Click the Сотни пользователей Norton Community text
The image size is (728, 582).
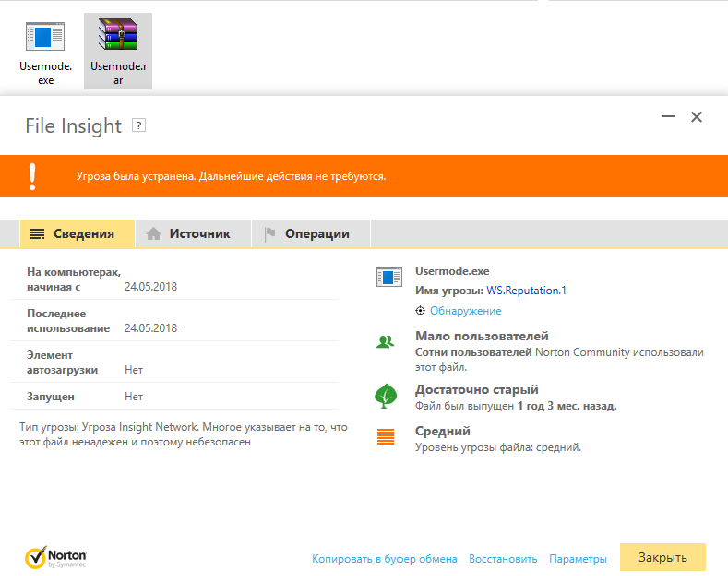[x=559, y=360]
